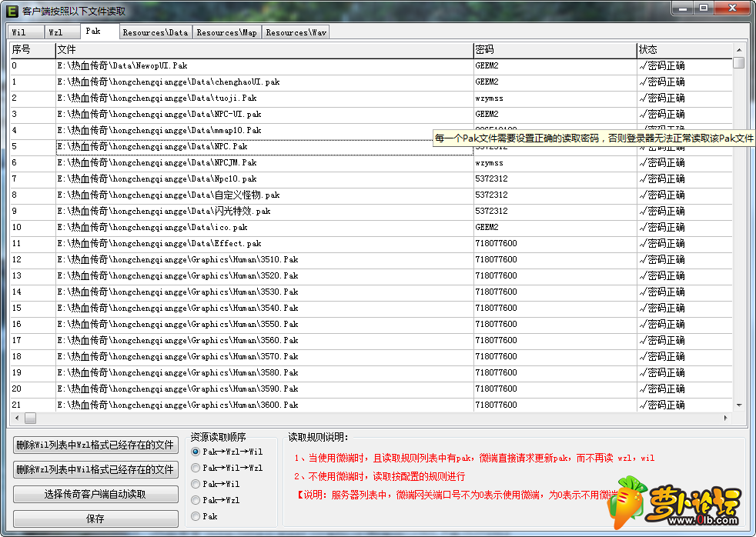
Task: Select the Human\3530.Pak file row
Action: click(x=371, y=292)
